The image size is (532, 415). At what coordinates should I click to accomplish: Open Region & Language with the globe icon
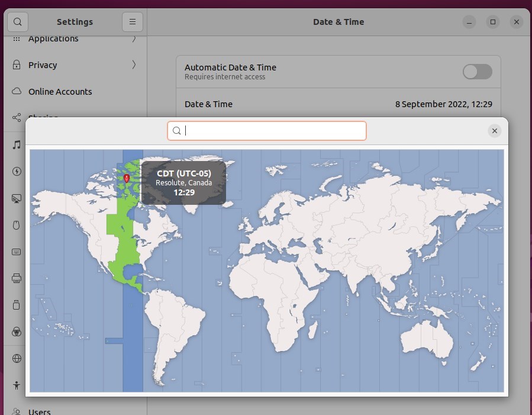[x=16, y=358]
